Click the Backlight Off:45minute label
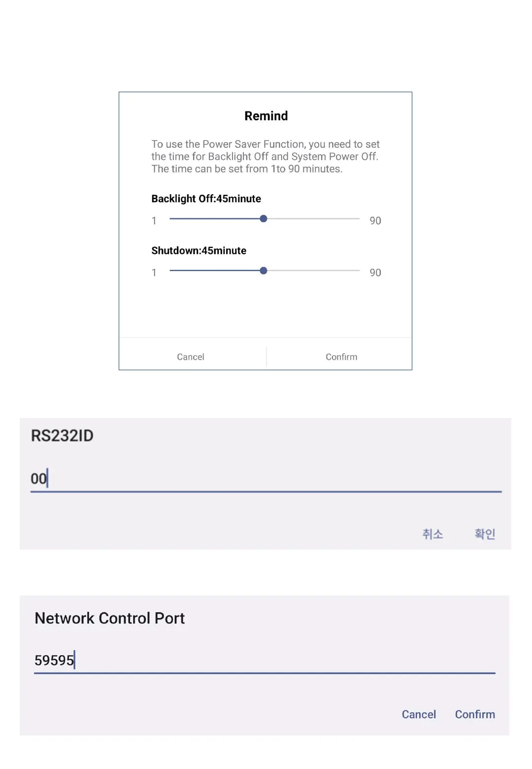Screen dimensions: 532x769 [x=206, y=199]
